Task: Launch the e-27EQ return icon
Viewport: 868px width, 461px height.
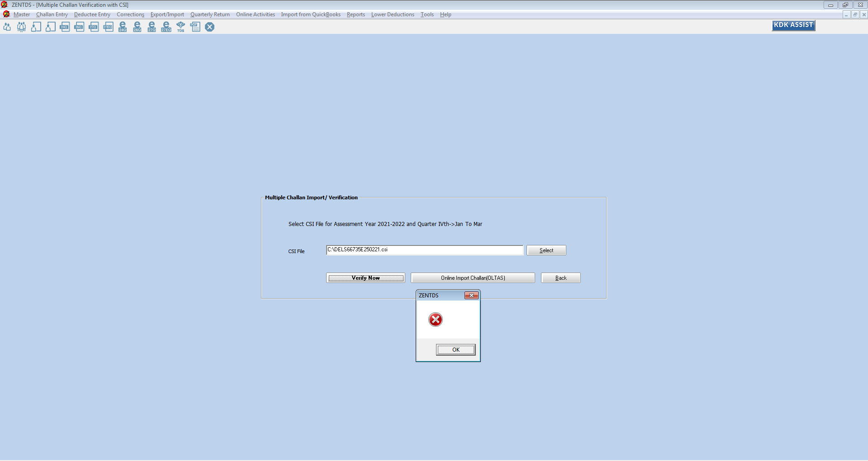Action: pos(166,27)
